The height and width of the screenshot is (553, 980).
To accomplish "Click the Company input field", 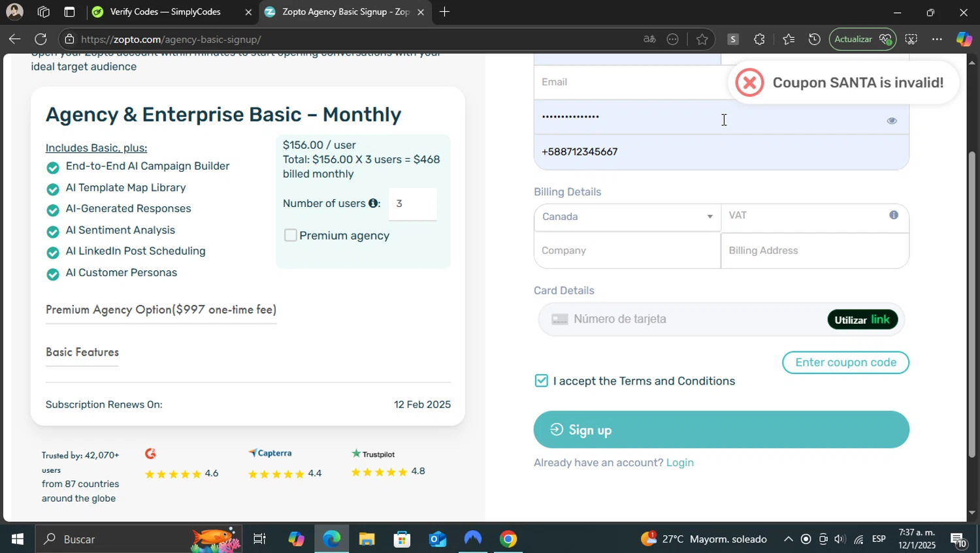I will 627,251.
